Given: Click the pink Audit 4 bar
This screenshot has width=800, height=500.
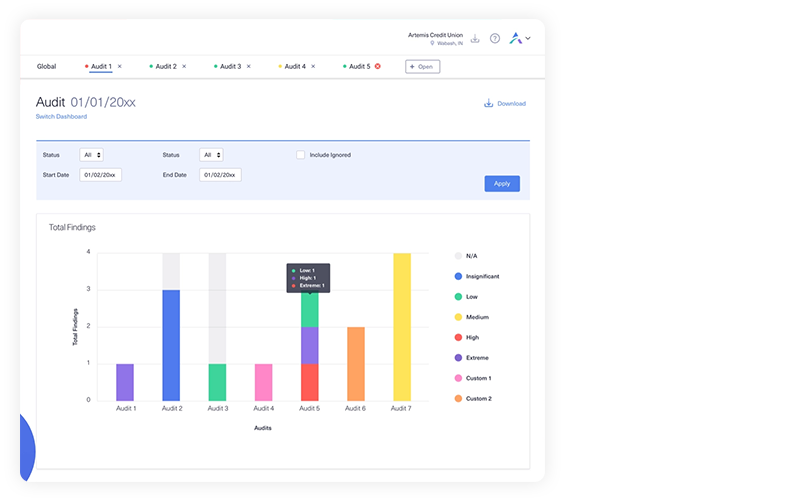Looking at the screenshot, I should pos(263,382).
